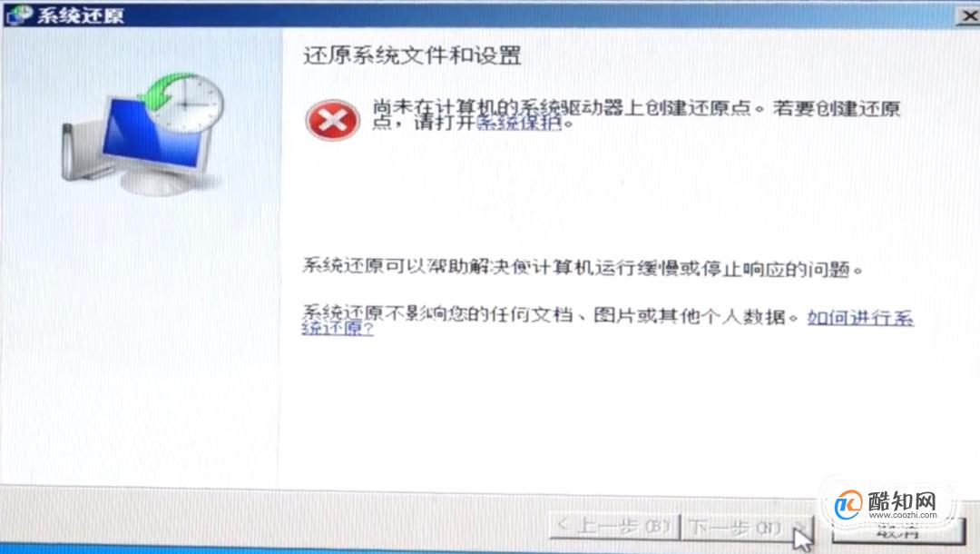Click the gray computer tower graphic
This screenshot has height=554, width=980.
(82, 152)
